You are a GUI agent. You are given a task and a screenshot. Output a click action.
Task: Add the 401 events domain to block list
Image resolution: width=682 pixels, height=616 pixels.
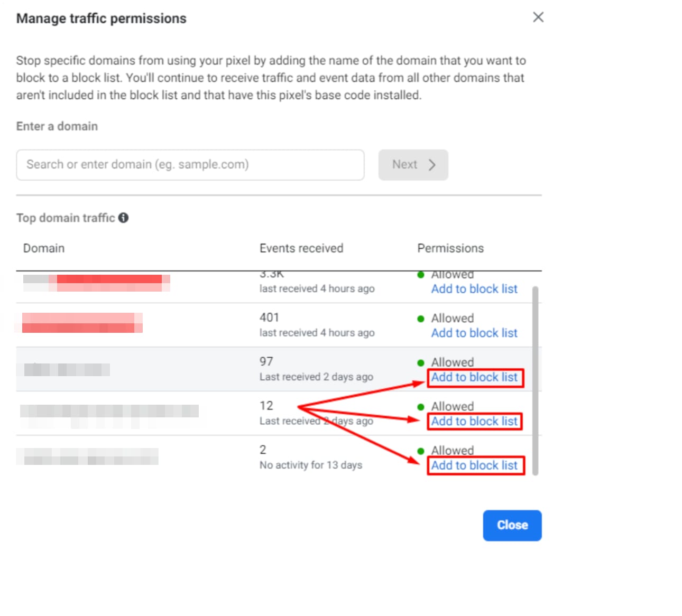(x=474, y=333)
